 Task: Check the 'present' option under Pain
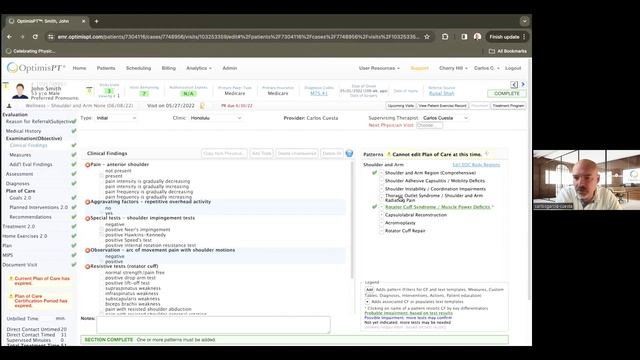click(102, 176)
